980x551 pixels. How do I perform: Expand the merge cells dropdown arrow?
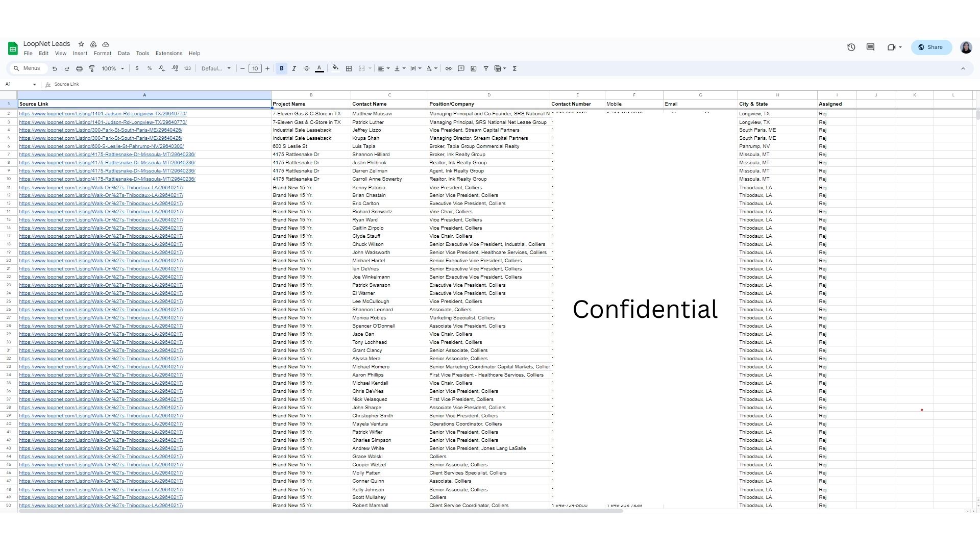pyautogui.click(x=370, y=68)
